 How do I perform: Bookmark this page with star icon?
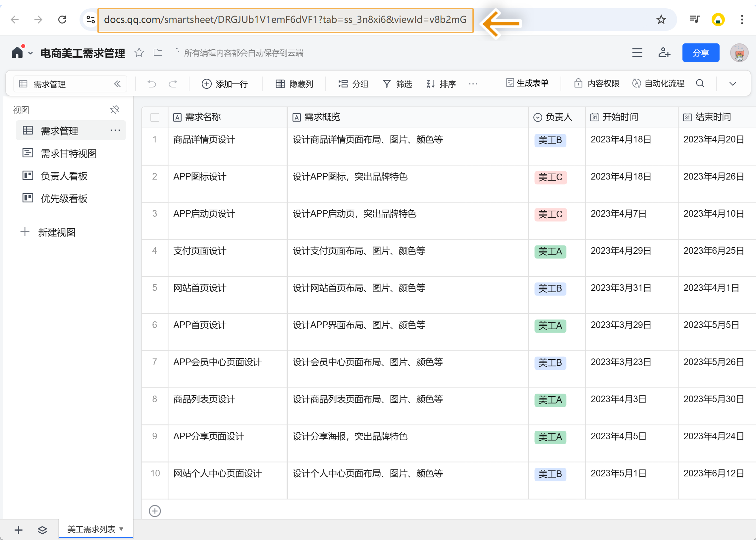point(661,20)
